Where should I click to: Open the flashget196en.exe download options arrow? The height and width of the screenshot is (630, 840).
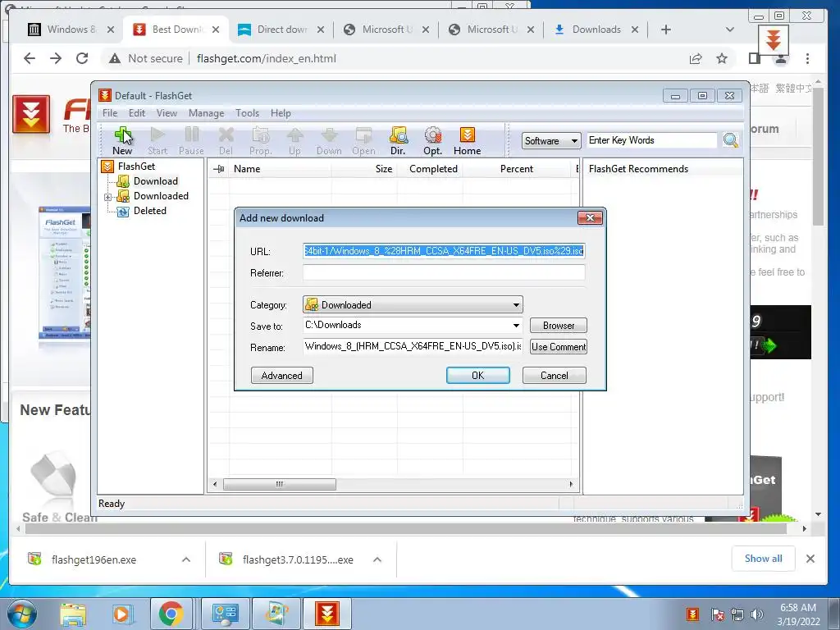tap(186, 559)
